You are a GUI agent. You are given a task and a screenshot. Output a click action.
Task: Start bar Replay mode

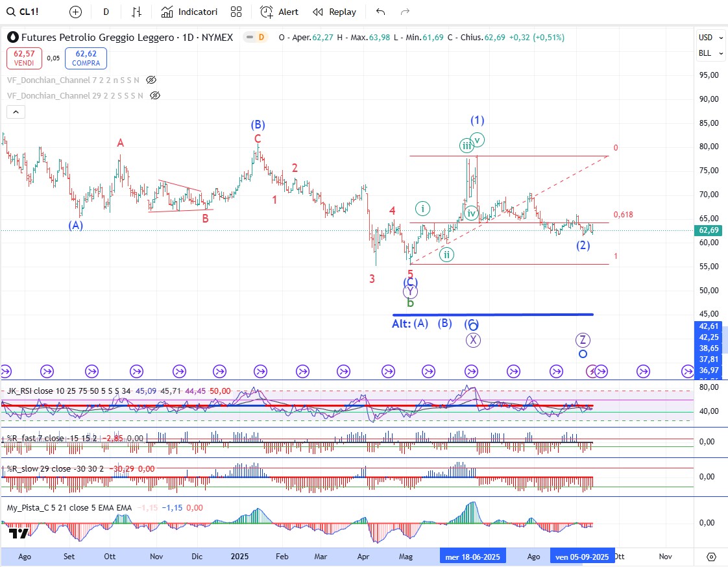[334, 12]
